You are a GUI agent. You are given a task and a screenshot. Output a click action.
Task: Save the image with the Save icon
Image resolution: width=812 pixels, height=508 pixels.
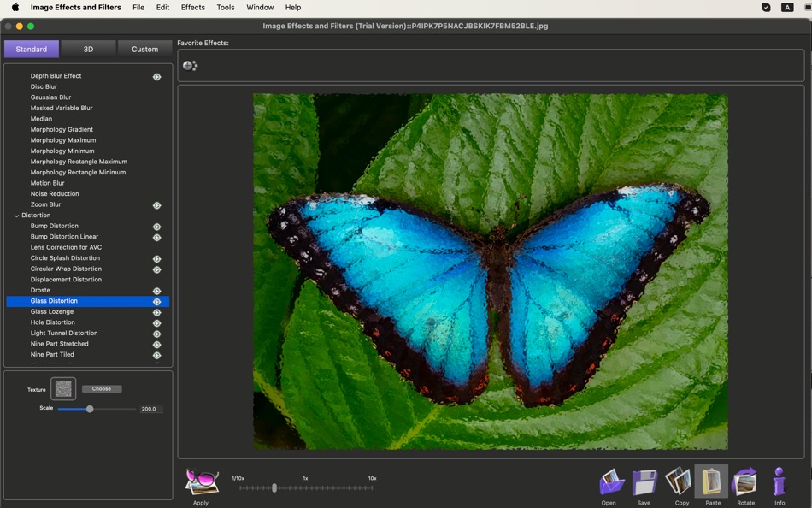(644, 483)
